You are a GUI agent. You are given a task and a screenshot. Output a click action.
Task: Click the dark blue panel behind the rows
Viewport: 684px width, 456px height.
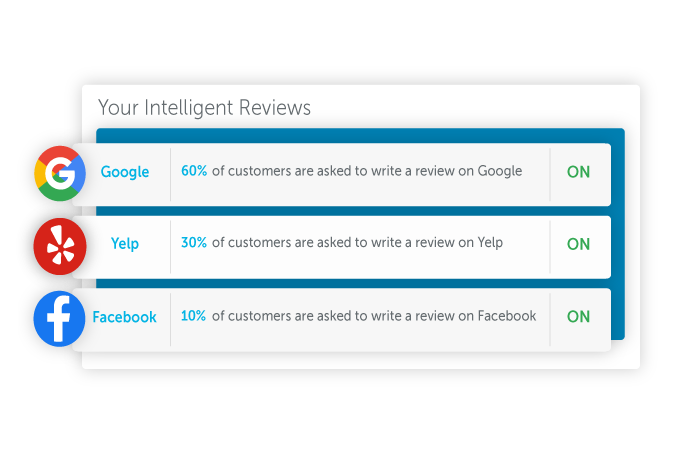click(x=618, y=234)
